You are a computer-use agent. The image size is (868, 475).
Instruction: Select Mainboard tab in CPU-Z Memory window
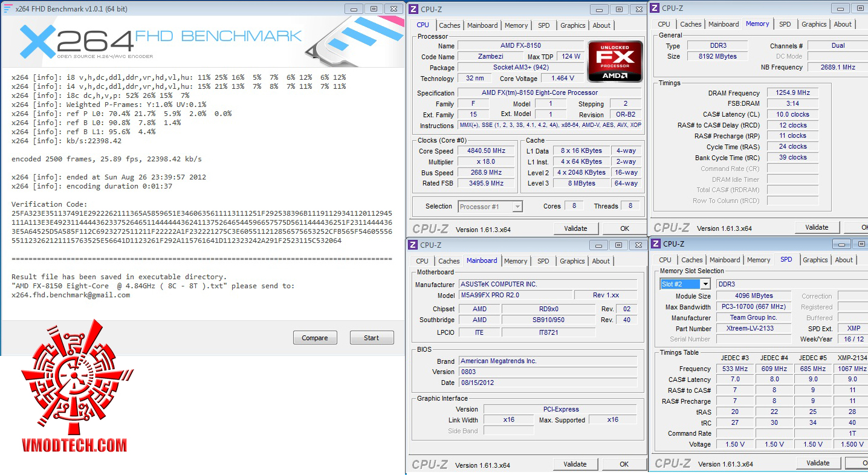click(x=724, y=24)
